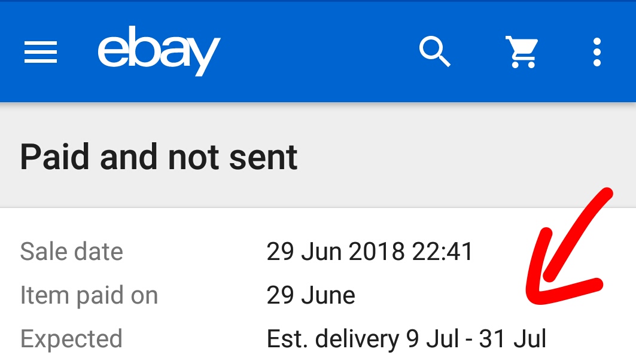Click the grey status banner area
The image size is (636, 364).
tap(318, 155)
